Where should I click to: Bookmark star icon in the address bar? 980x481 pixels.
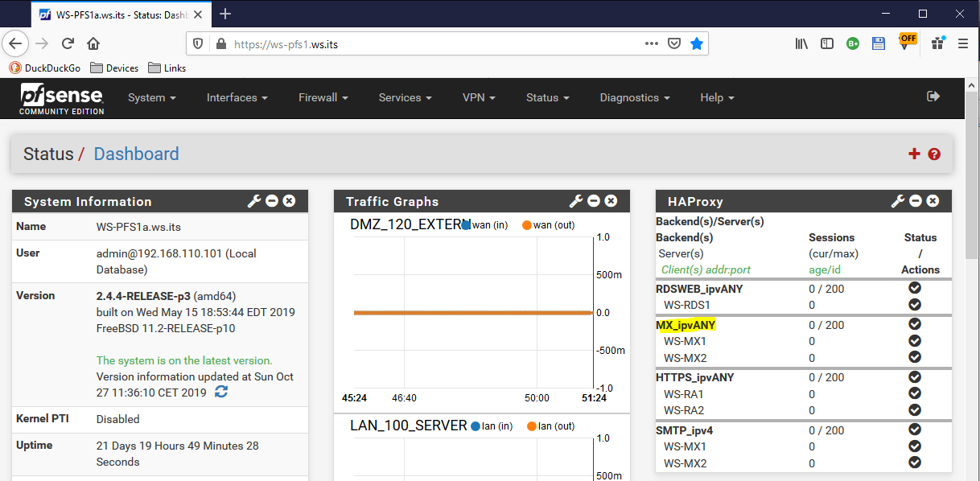tap(697, 44)
